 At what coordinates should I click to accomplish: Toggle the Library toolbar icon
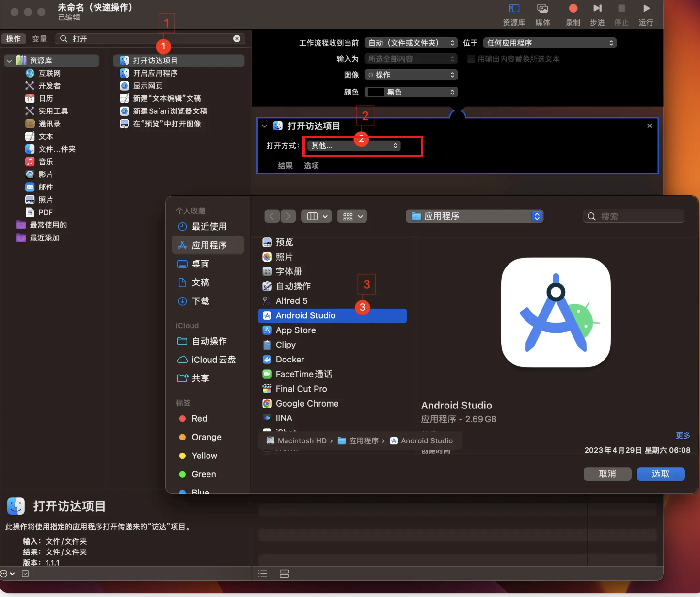(514, 9)
